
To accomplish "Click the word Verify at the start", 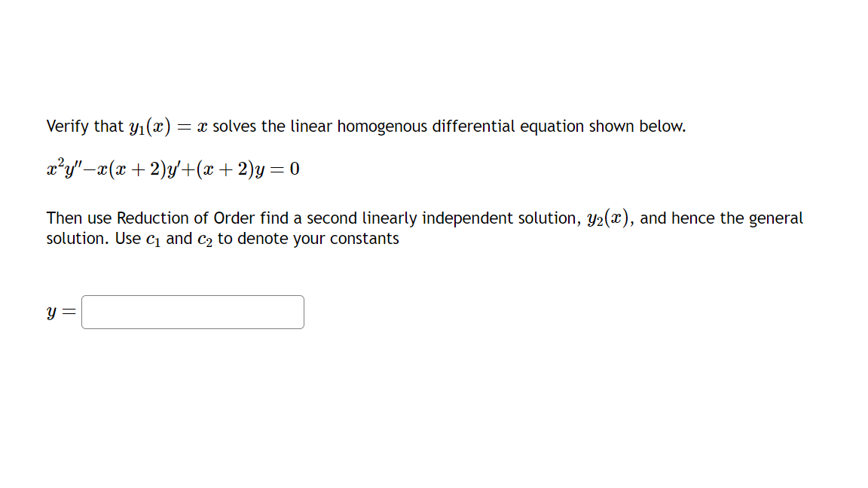I will pyautogui.click(x=66, y=126).
